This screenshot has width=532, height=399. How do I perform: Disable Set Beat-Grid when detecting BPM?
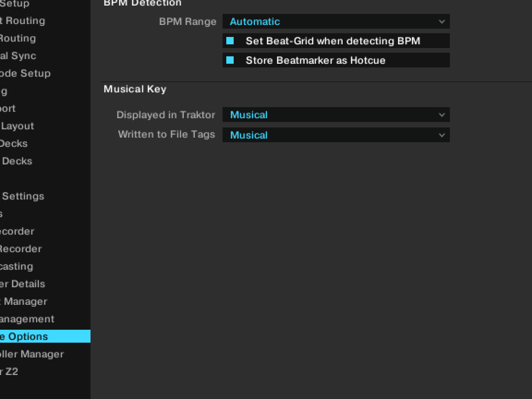click(x=230, y=41)
